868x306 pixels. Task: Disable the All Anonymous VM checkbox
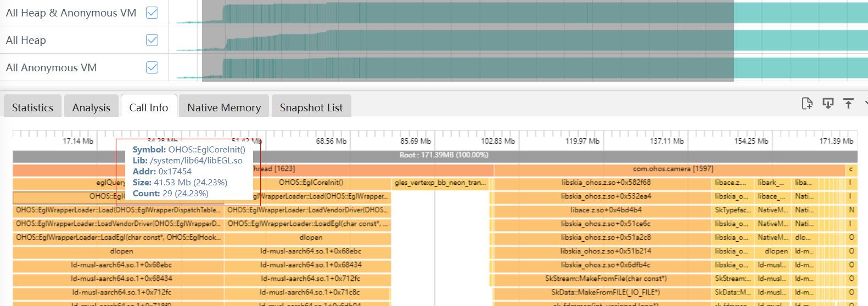(x=152, y=67)
